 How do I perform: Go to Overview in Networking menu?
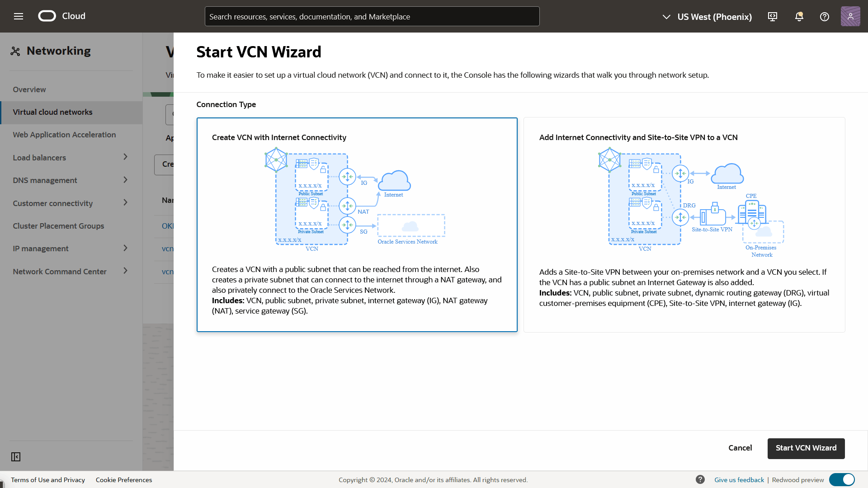pyautogui.click(x=29, y=89)
